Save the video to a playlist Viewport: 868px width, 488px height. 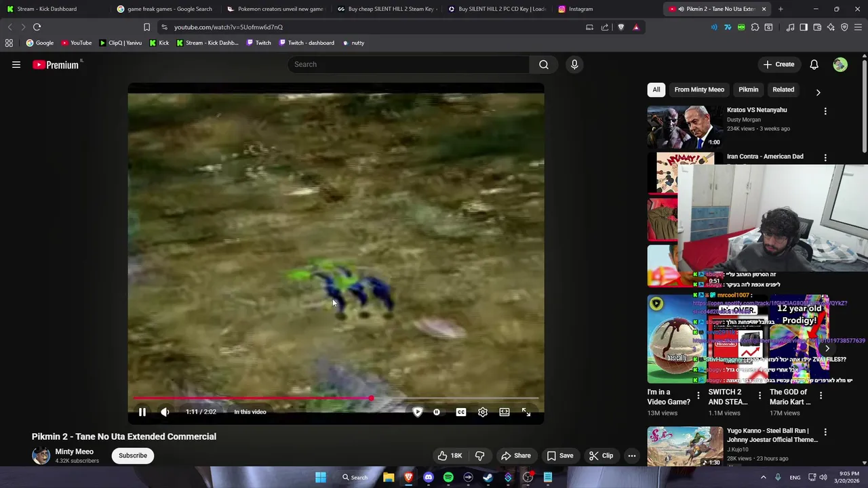click(x=560, y=455)
